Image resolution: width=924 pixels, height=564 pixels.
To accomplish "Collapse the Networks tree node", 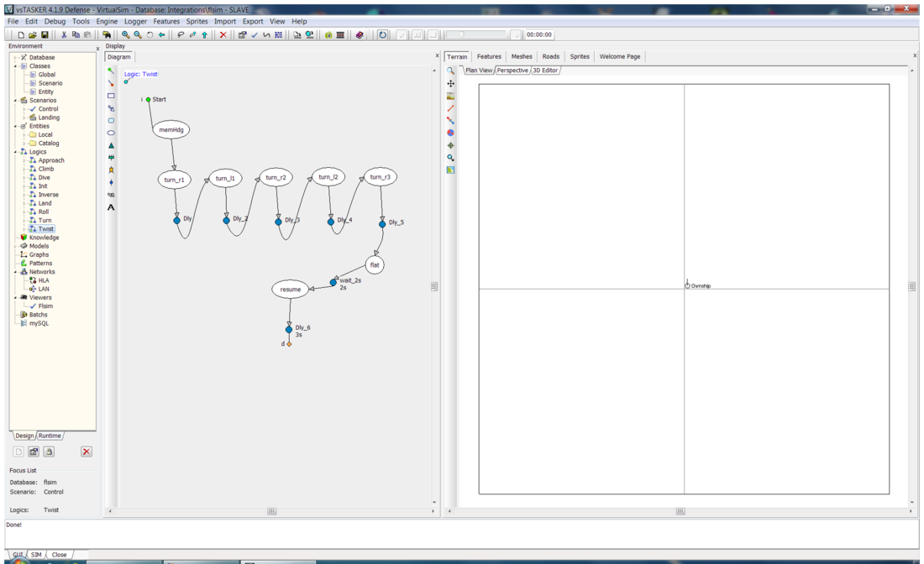I will (x=15, y=272).
